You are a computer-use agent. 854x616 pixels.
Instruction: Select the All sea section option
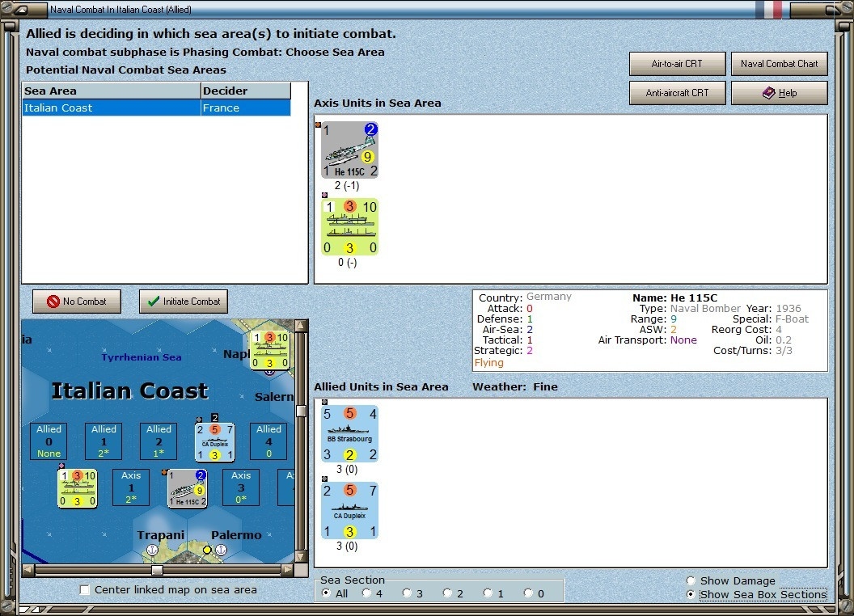(327, 593)
